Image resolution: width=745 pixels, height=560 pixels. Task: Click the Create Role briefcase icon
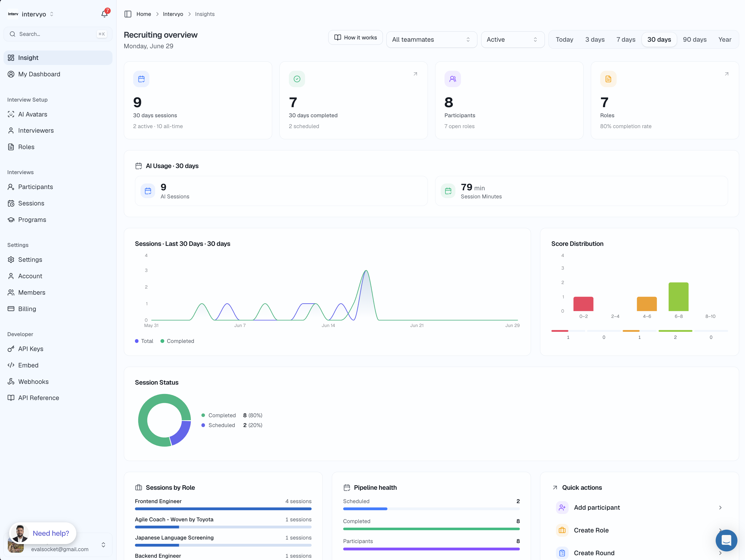point(562,530)
